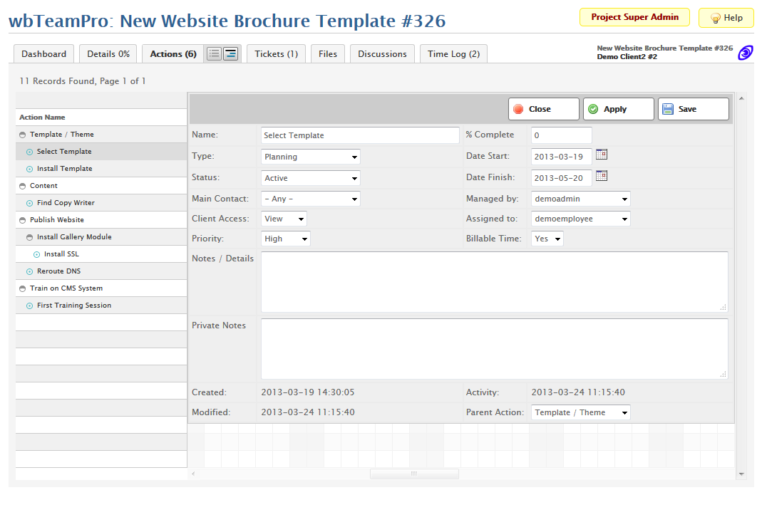Open the Date Start calendar picker

[601, 155]
